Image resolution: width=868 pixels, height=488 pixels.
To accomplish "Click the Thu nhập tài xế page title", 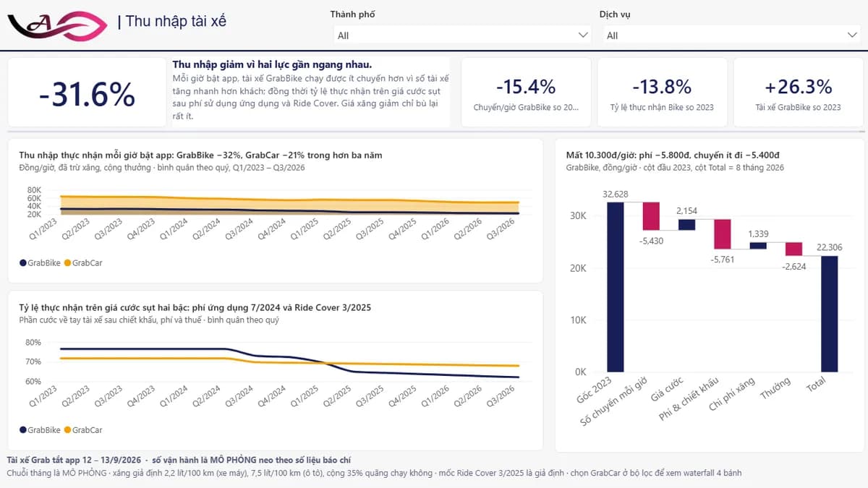I will [176, 21].
